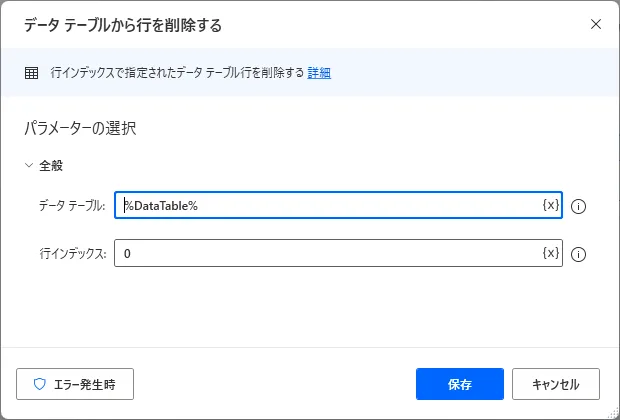Click the {x} variable picker in 行インデックス field

[550, 253]
